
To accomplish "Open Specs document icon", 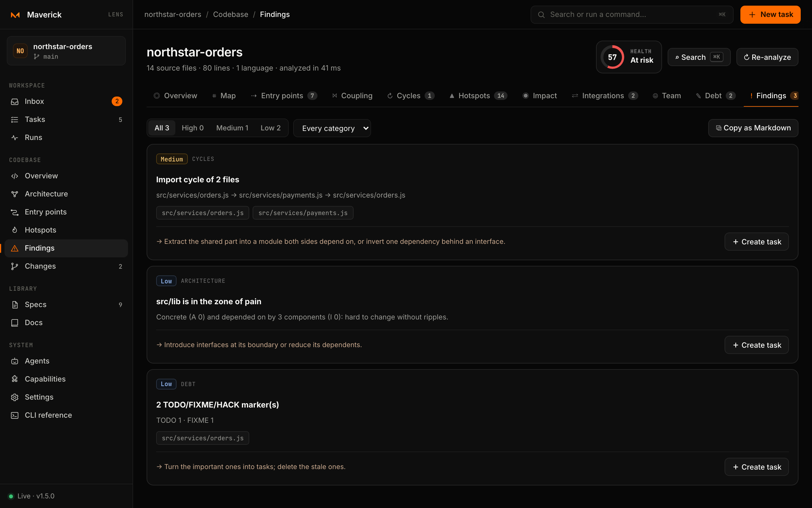I will pyautogui.click(x=14, y=305).
